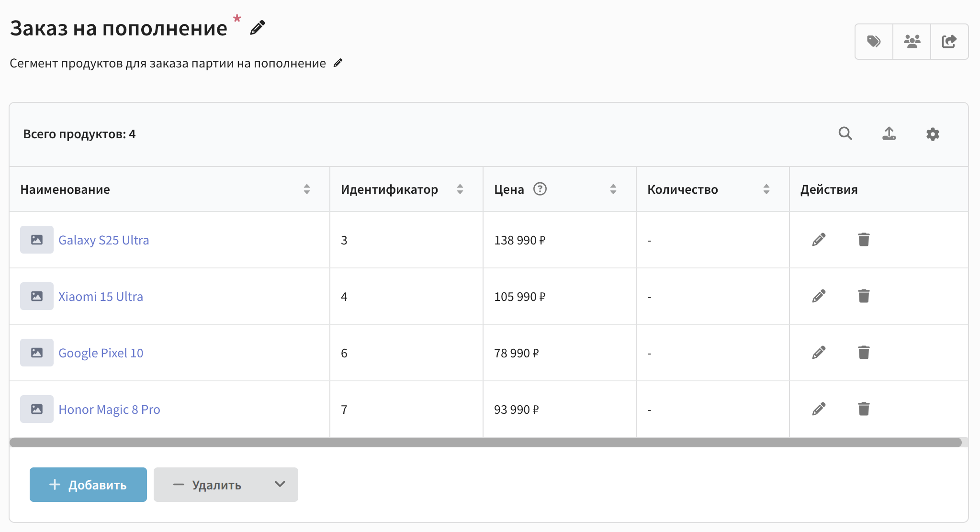This screenshot has width=980, height=532.
Task: Click the Цена help question mark
Action: pos(540,189)
